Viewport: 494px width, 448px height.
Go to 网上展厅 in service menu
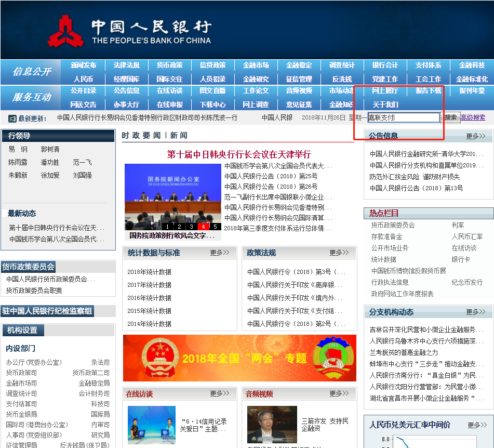(385, 91)
